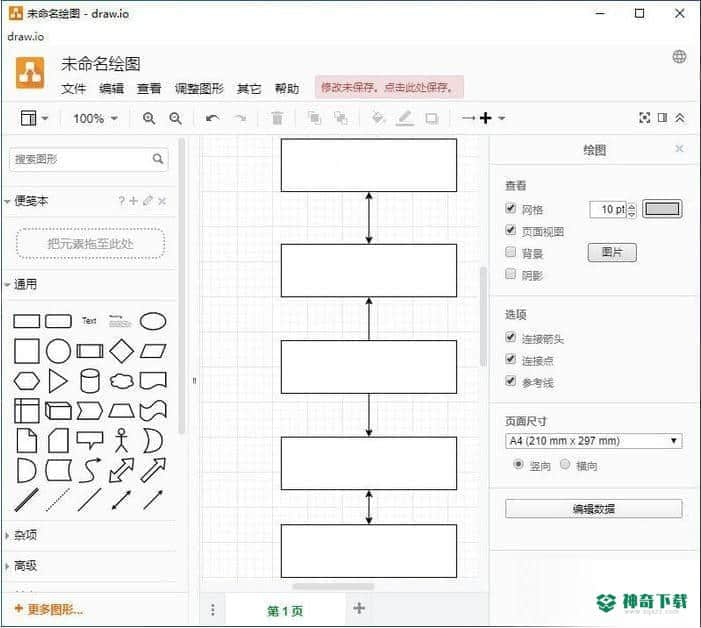Click the 编辑数据 button
Viewport: 701px width, 628px height.
pos(594,509)
